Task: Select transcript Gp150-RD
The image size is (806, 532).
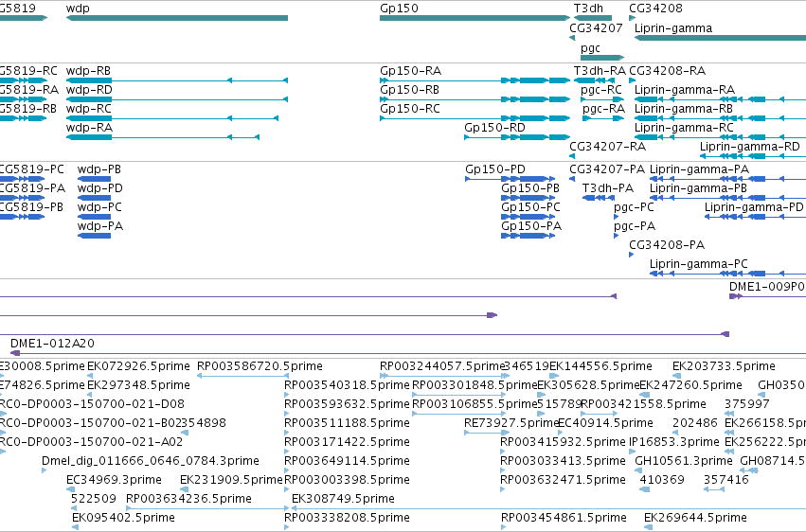Action: pyautogui.click(x=517, y=137)
